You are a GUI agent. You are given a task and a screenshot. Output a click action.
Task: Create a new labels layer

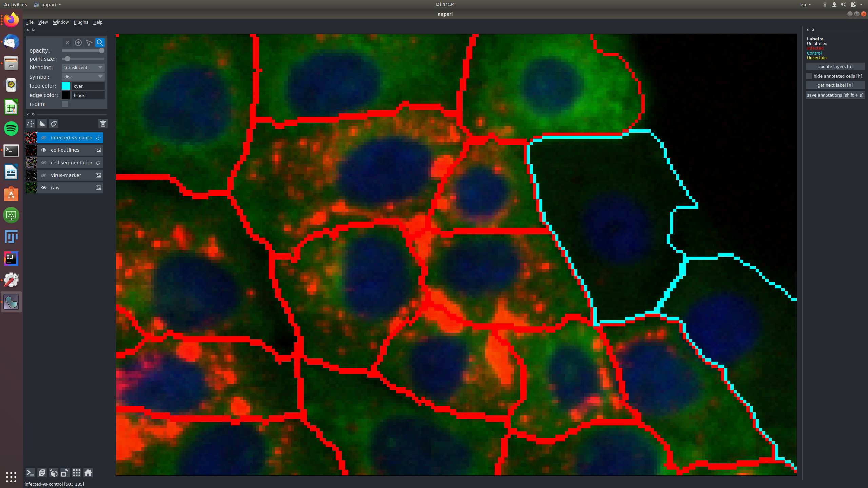[54, 124]
